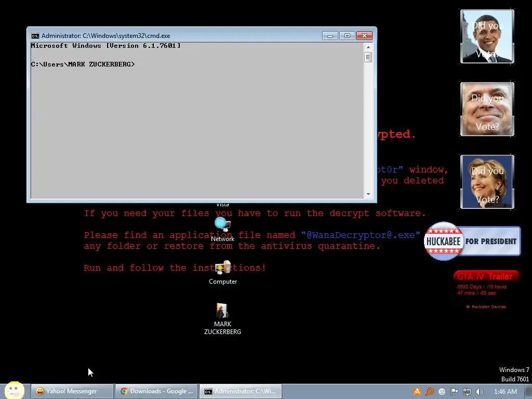Click the cmd window scrollbar up arrow
532x399 pixels.
368,47
